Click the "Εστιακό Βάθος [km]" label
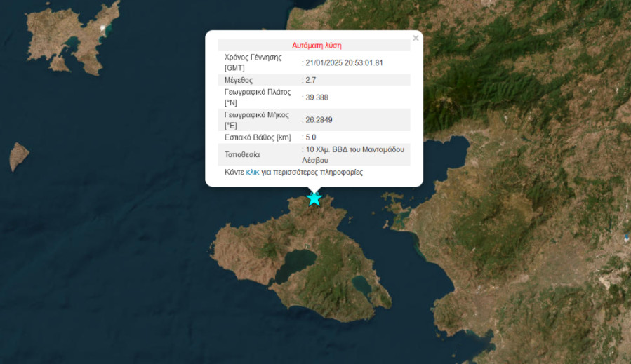The width and height of the screenshot is (631, 364). (258, 137)
